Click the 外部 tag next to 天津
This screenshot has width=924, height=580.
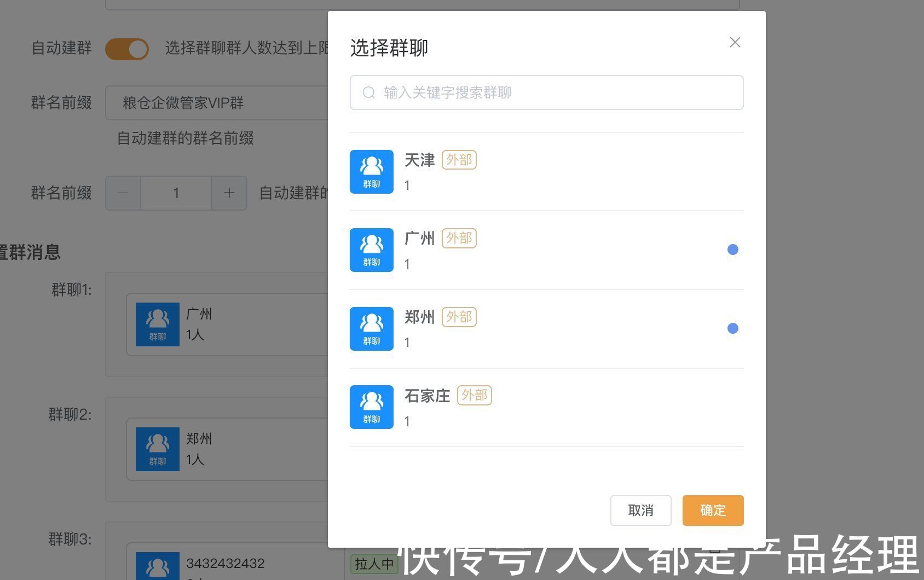[459, 160]
